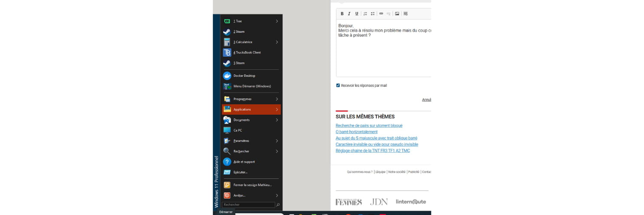Click the insert link icon
This screenshot has height=215, width=644.
click(381, 14)
